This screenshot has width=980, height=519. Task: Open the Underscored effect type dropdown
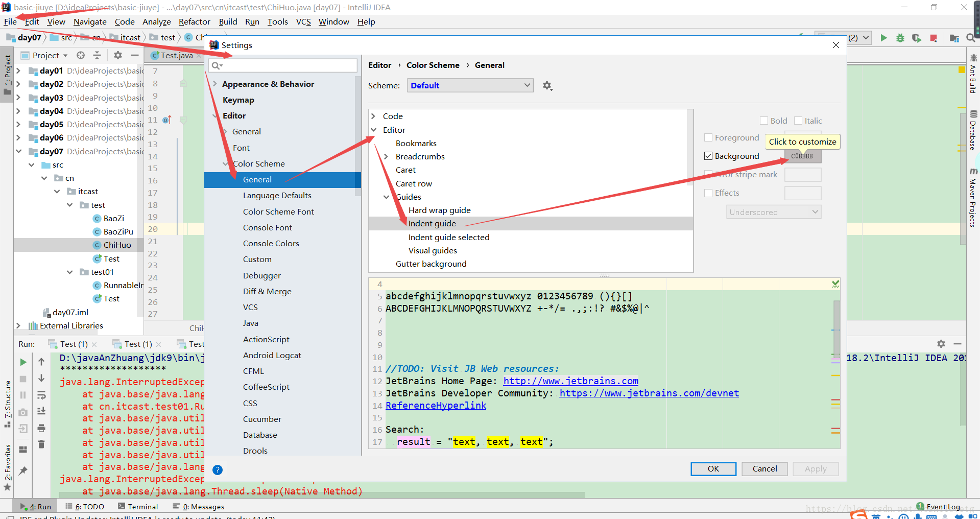point(774,212)
